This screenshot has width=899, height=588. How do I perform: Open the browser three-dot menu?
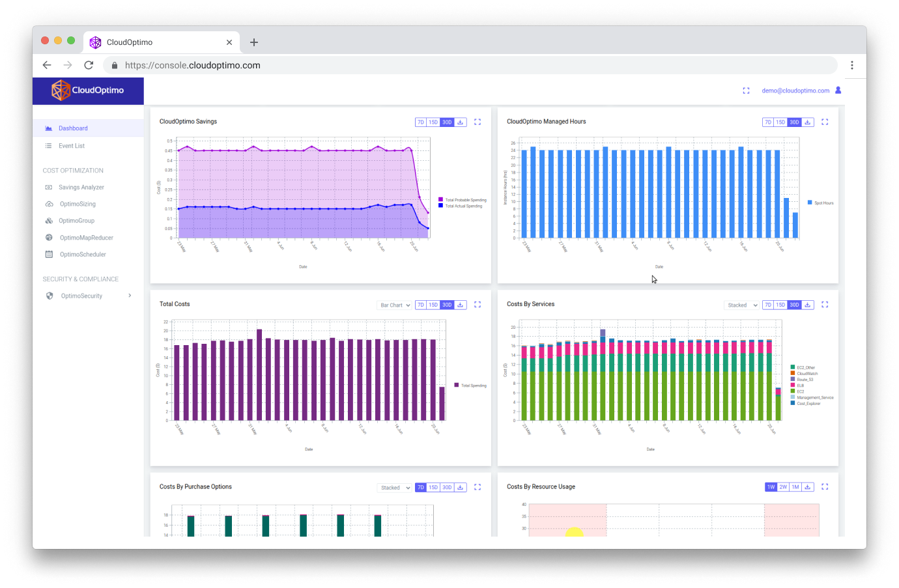(851, 65)
